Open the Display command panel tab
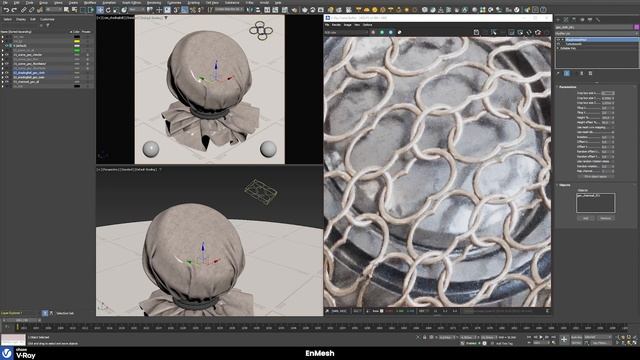Viewport: 640px width, 360px height. [590, 19]
